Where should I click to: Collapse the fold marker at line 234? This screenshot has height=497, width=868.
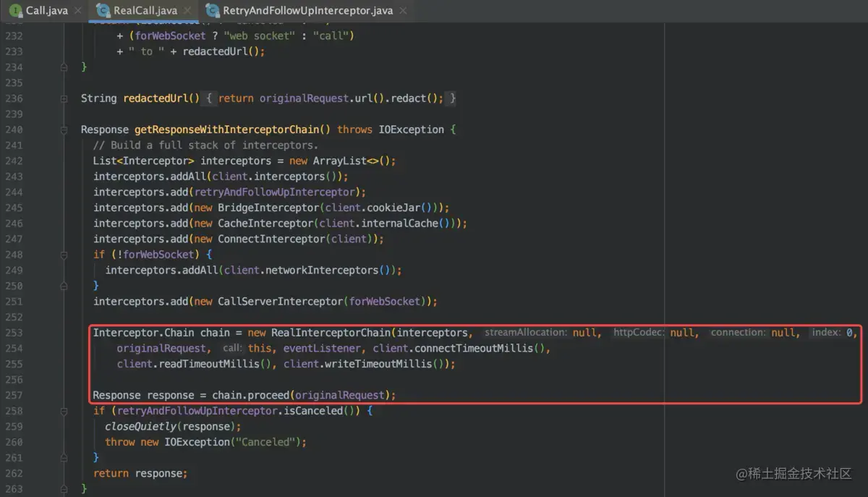[x=64, y=67]
